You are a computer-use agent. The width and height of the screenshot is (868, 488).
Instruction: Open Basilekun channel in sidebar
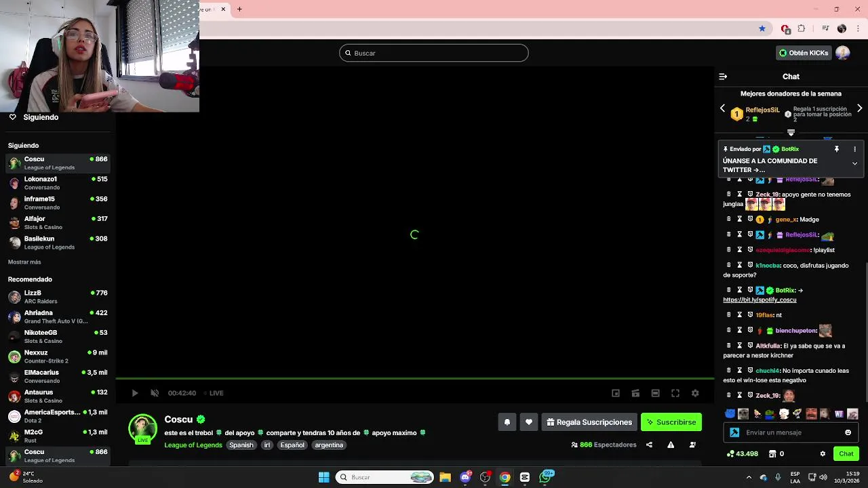[x=58, y=243]
